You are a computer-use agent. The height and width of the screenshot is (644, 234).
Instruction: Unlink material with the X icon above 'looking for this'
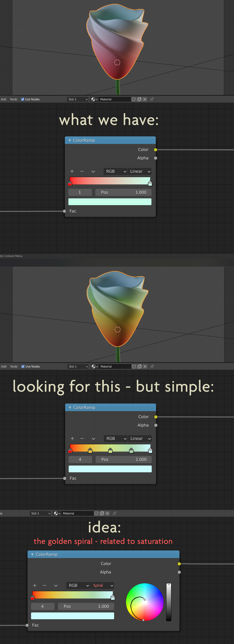click(145, 366)
